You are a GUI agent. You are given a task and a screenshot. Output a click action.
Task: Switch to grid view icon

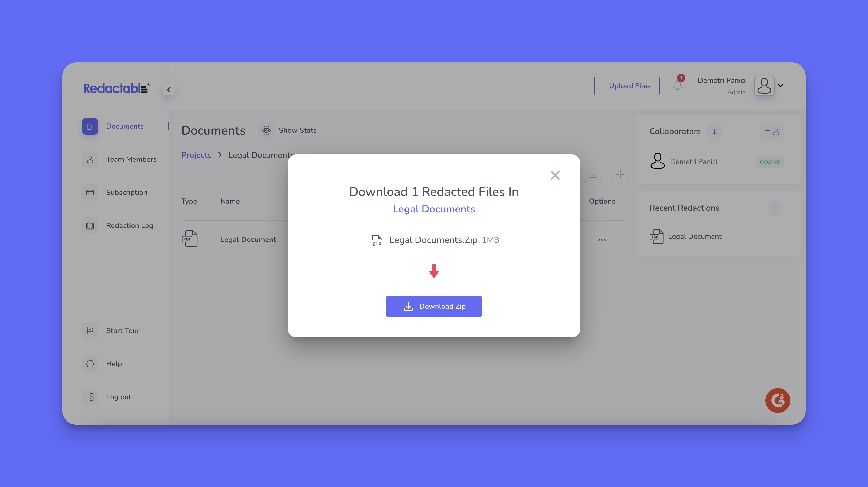click(620, 174)
